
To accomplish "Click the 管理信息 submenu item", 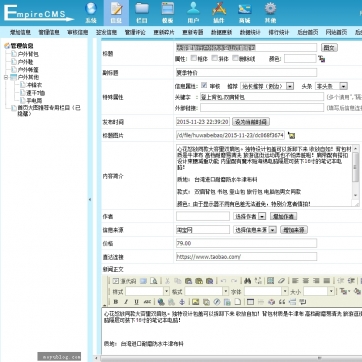I will [x=49, y=32].
